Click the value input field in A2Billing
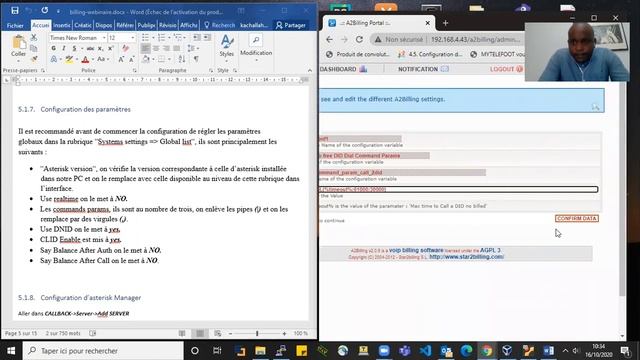This screenshot has height=360, width=640. tap(459, 189)
